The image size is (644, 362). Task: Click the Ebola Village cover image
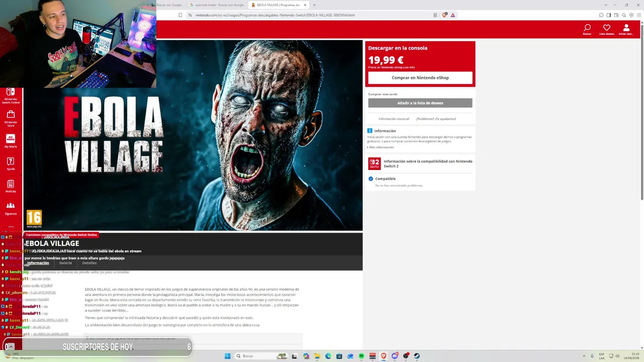point(193,135)
